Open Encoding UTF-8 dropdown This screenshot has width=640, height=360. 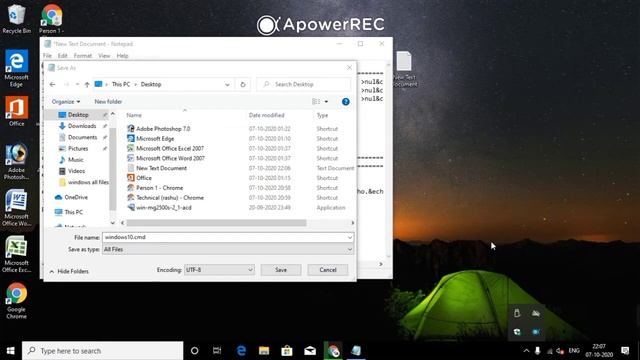219,270
